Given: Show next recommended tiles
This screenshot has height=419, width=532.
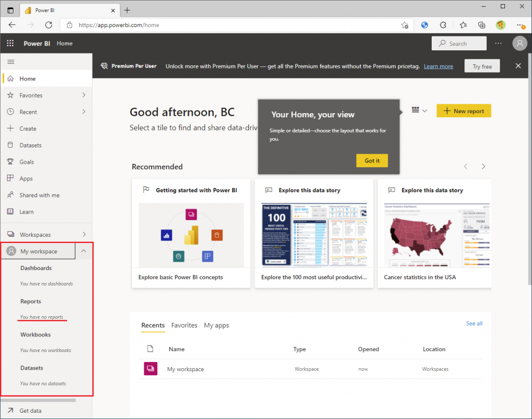Looking at the screenshot, I should point(483,167).
